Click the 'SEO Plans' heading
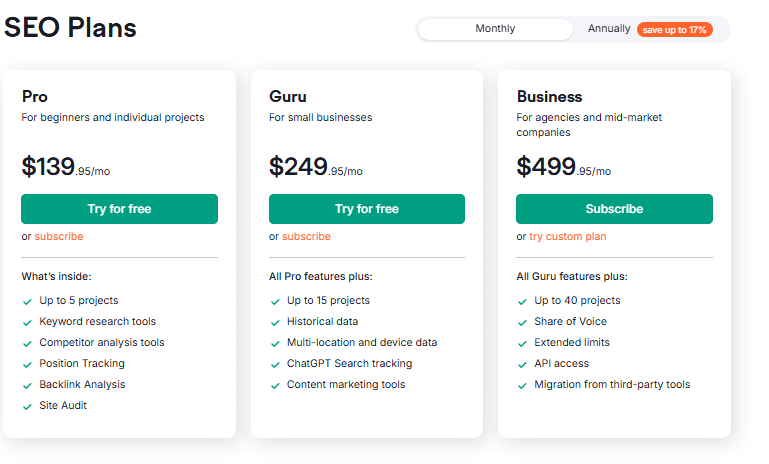The width and height of the screenshot is (769, 464). click(x=70, y=27)
